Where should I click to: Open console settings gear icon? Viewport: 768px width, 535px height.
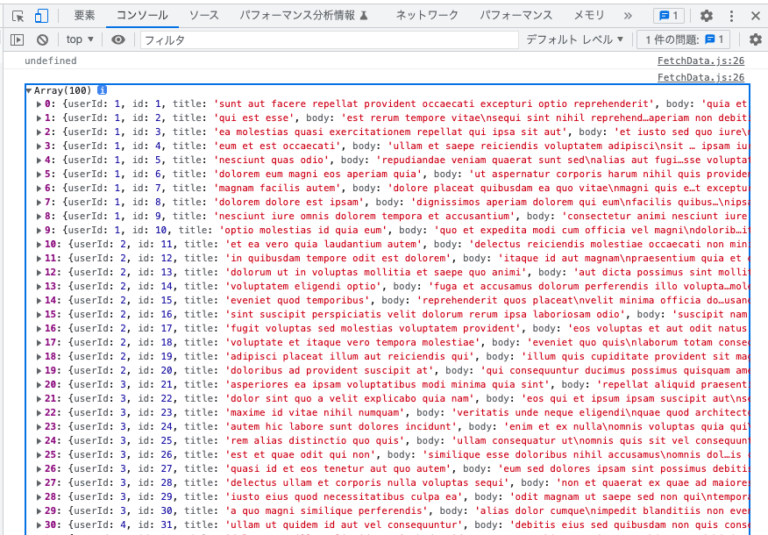(755, 39)
